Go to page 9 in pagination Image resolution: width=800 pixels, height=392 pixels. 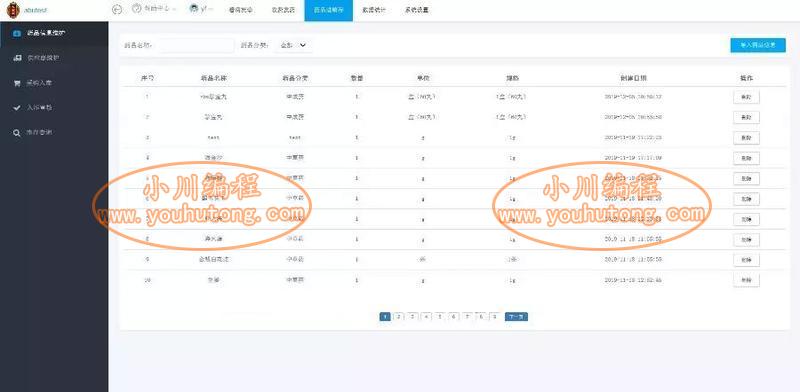(x=494, y=316)
